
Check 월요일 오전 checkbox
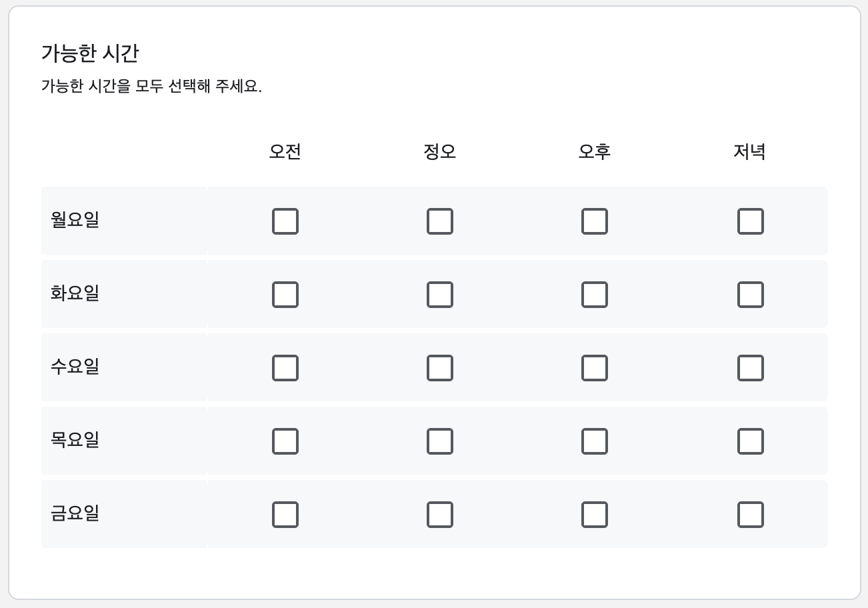point(285,221)
